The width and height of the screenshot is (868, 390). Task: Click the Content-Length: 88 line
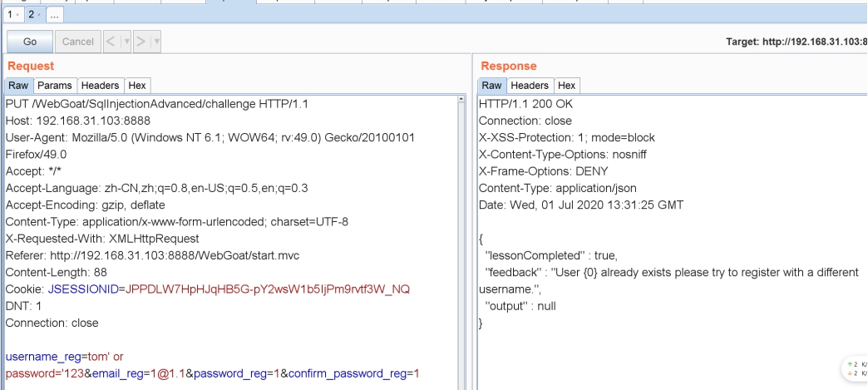point(57,273)
